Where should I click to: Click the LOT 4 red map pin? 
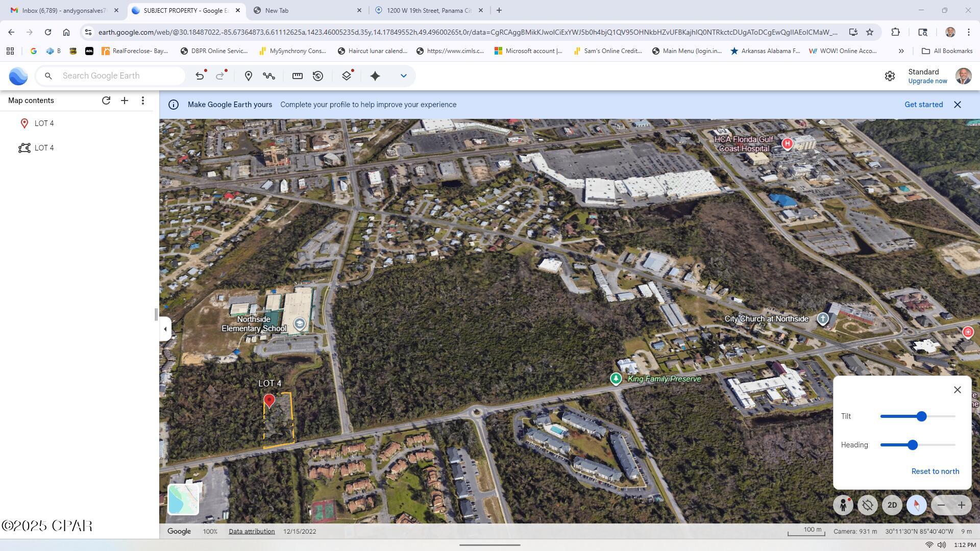coord(269,401)
